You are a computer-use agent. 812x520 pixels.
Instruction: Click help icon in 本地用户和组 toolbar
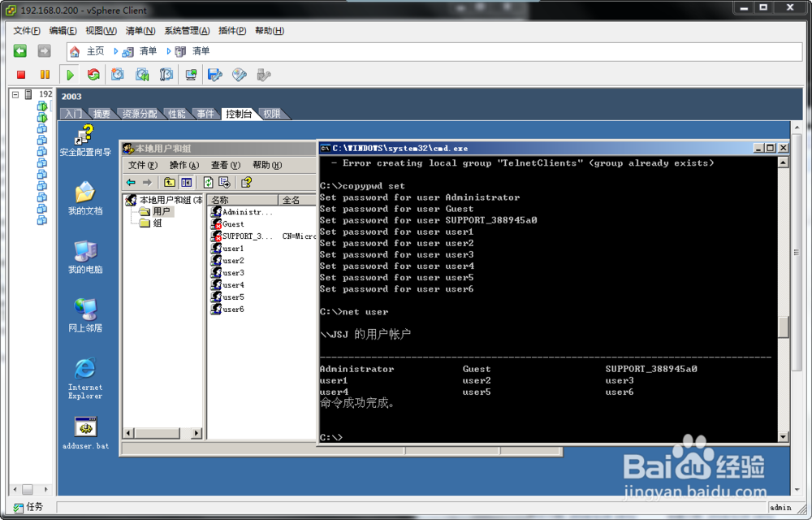(247, 182)
